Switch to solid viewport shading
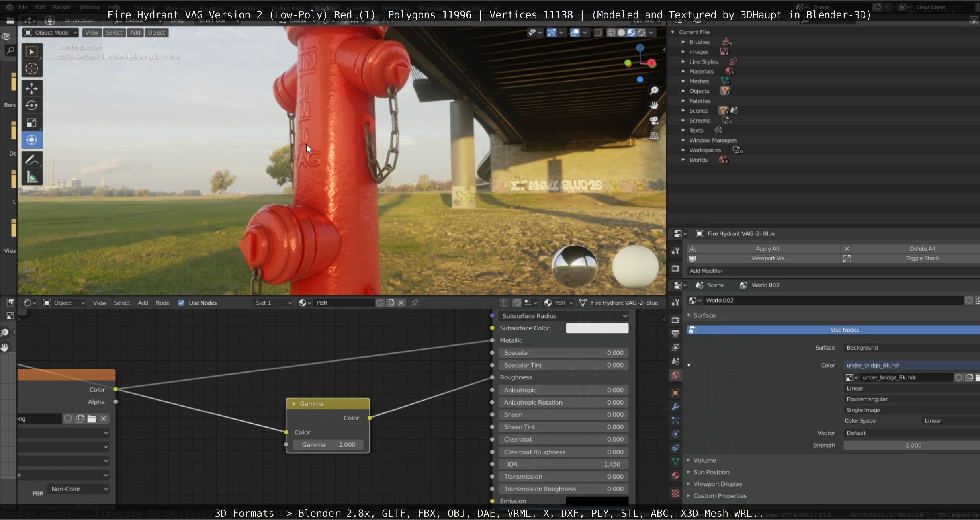This screenshot has width=980, height=520. pyautogui.click(x=621, y=33)
